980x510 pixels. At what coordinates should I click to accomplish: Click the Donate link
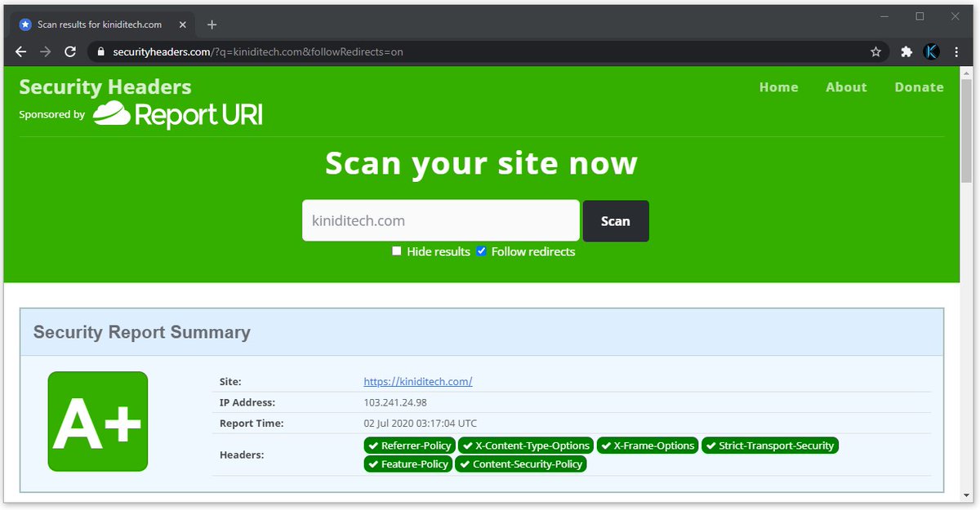pyautogui.click(x=919, y=86)
